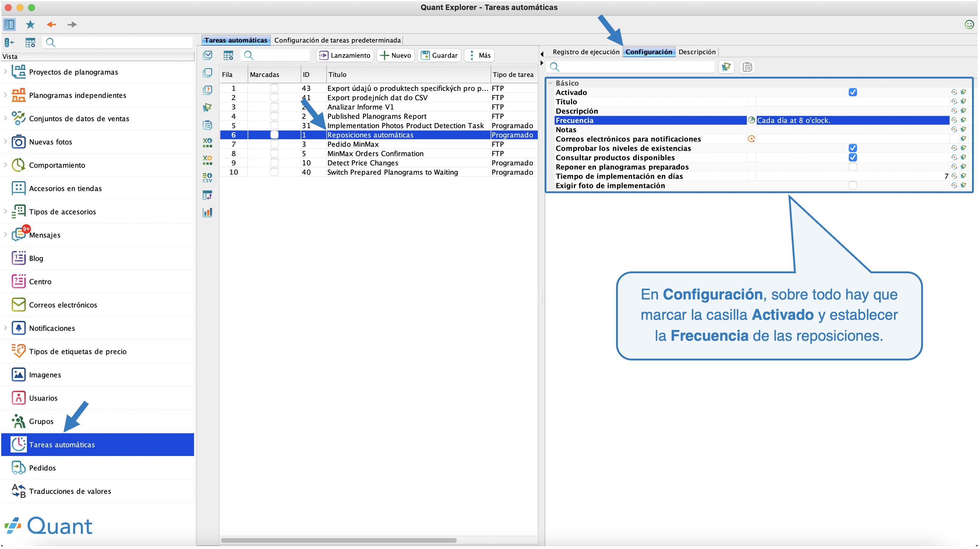Open Registro de ejecución tab
The width and height of the screenshot is (980, 549).
(x=586, y=52)
